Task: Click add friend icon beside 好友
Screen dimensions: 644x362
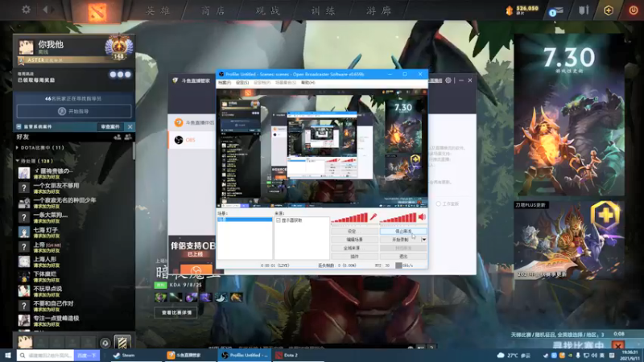Action: [x=118, y=137]
